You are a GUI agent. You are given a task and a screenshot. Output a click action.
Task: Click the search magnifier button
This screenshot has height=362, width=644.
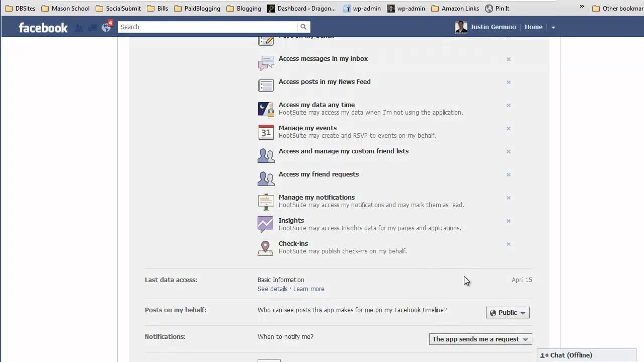point(303,27)
